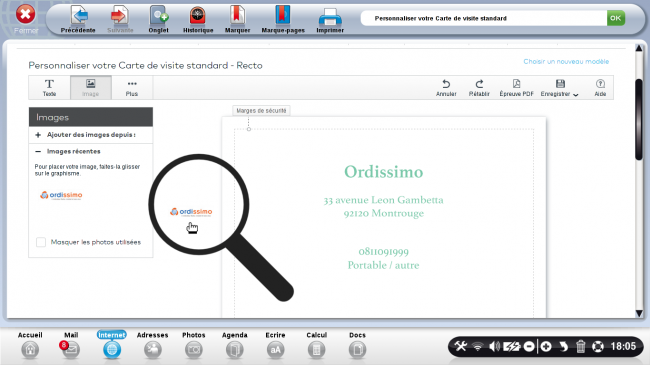Open the Historique browser history
Image resolution: width=650 pixels, height=365 pixels.
click(x=198, y=19)
